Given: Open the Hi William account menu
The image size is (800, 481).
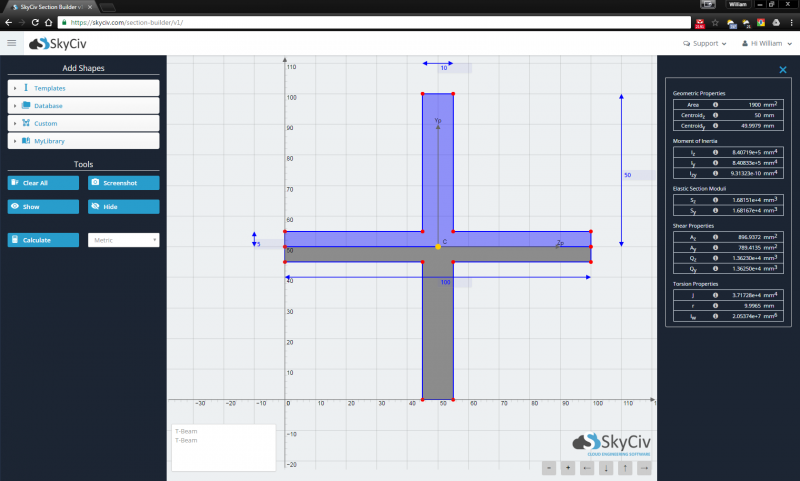Looking at the screenshot, I should coord(766,43).
